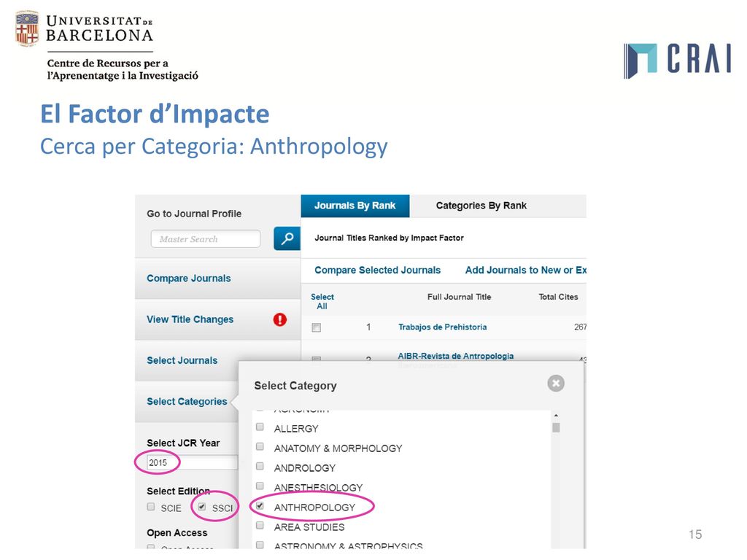747x560 pixels.
Task: Tick the checkbox for Trabajos de Prehistoria
Action: pyautogui.click(x=317, y=327)
